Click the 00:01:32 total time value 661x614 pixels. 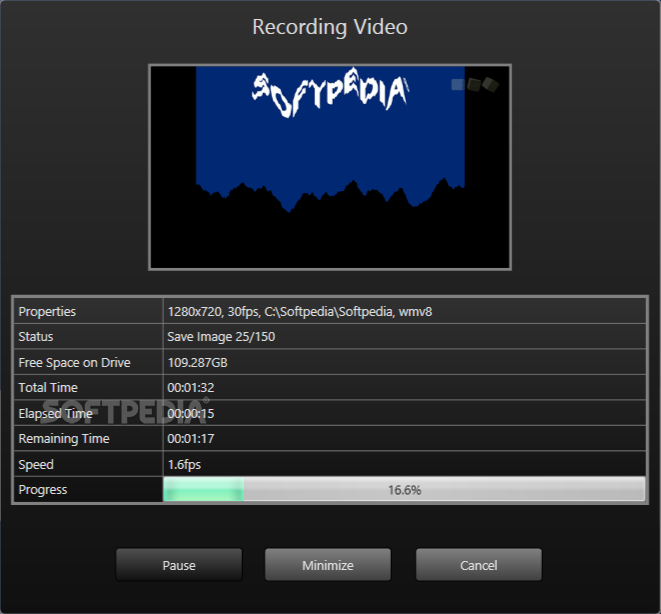pyautogui.click(x=191, y=388)
